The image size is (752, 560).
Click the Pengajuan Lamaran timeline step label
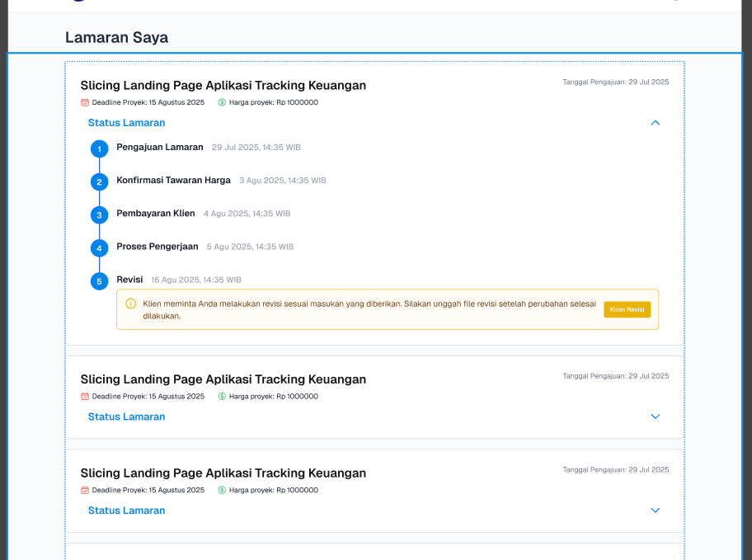tap(159, 147)
